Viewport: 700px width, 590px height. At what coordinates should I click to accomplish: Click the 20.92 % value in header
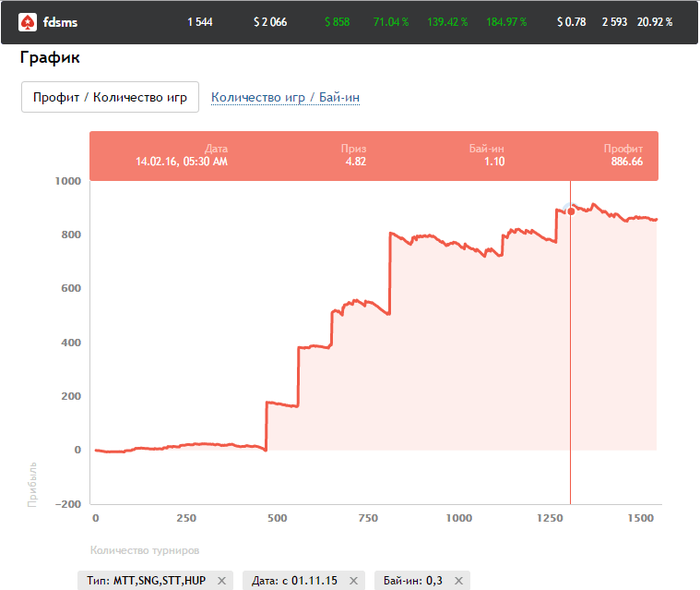tap(655, 22)
